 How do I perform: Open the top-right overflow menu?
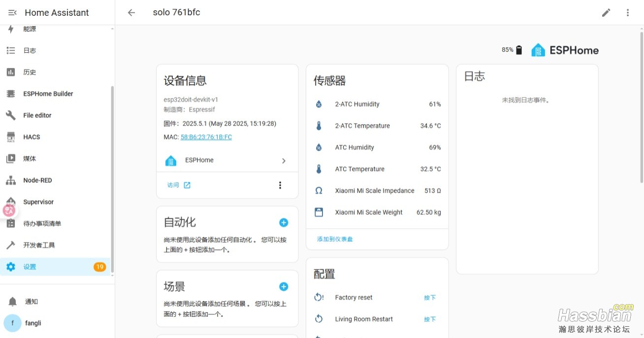pyautogui.click(x=628, y=13)
